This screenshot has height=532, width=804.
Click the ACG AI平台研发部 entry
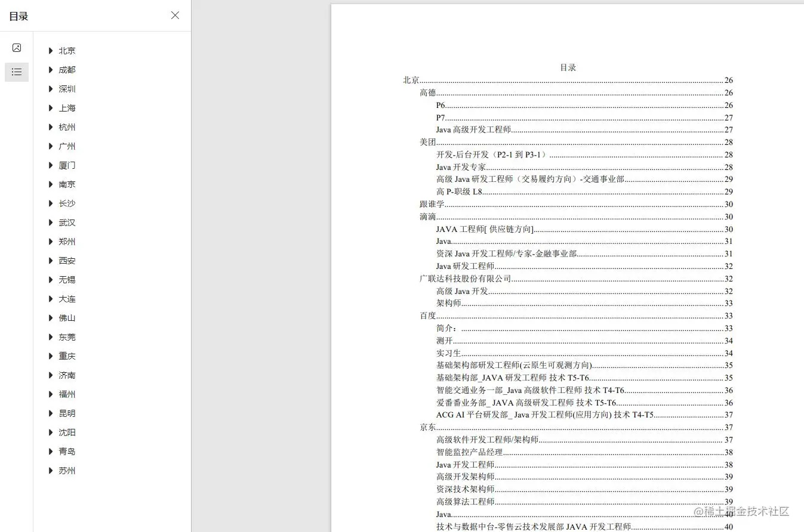click(585, 415)
